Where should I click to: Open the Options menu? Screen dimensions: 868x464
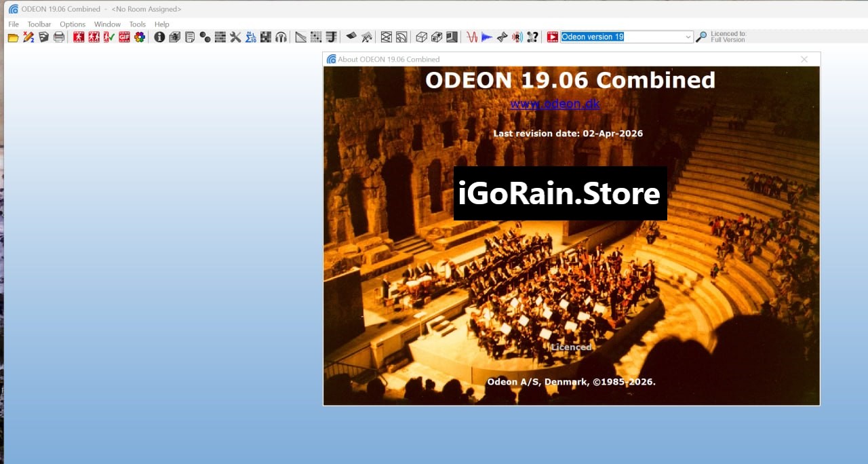point(73,24)
